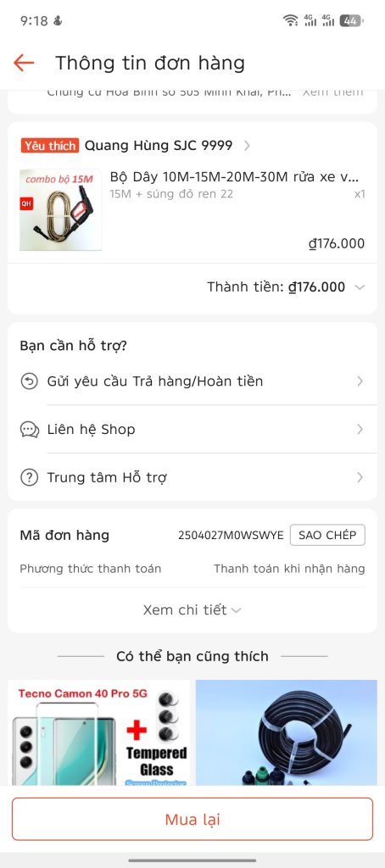This screenshot has width=385, height=868.
Task: Open the Tecno Camon 40 Pro 5G suggestion
Action: coord(98,732)
